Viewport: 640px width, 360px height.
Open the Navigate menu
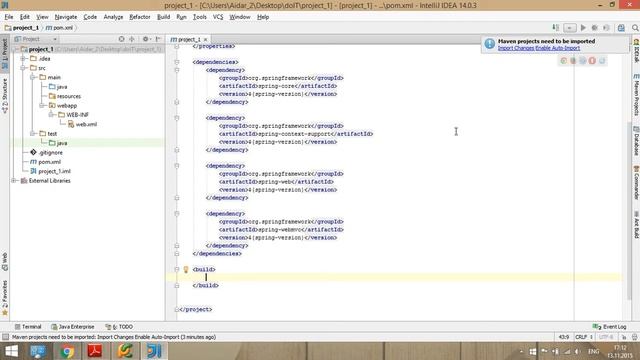pyautogui.click(x=66, y=17)
